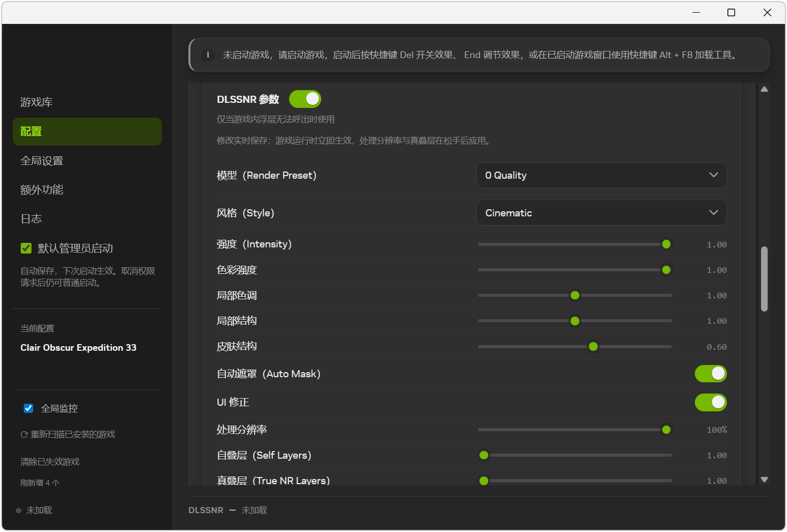Click the Clair Obscur Expedition 33 config name
787x532 pixels.
(78, 348)
